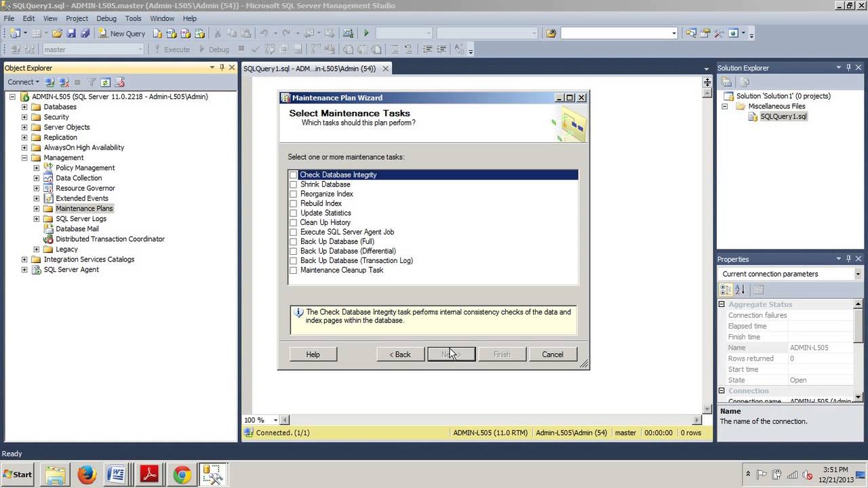The width and height of the screenshot is (868, 488).
Task: Click the Distributed Transaction Coordinator icon
Action: tap(48, 239)
